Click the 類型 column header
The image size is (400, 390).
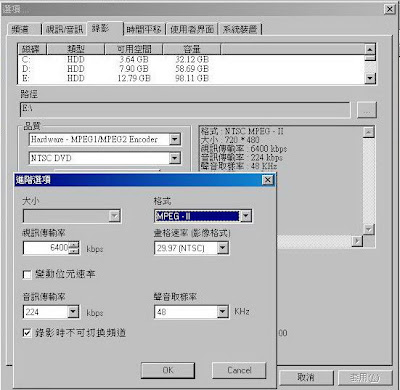point(76,49)
